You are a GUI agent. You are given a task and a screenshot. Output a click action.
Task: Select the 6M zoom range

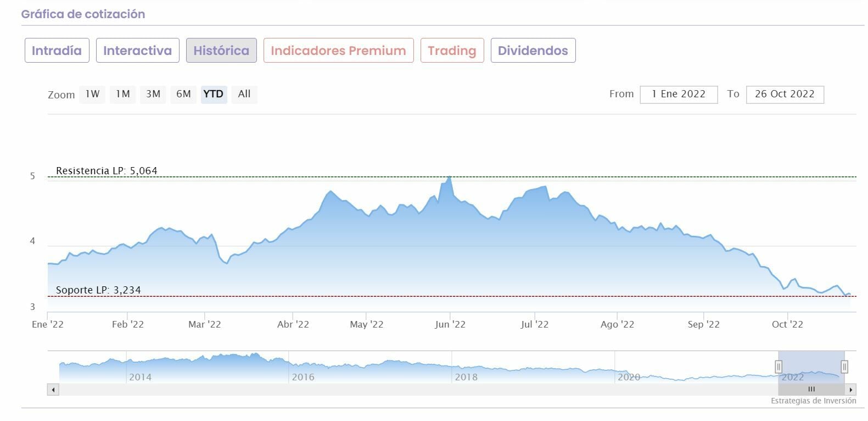point(183,94)
